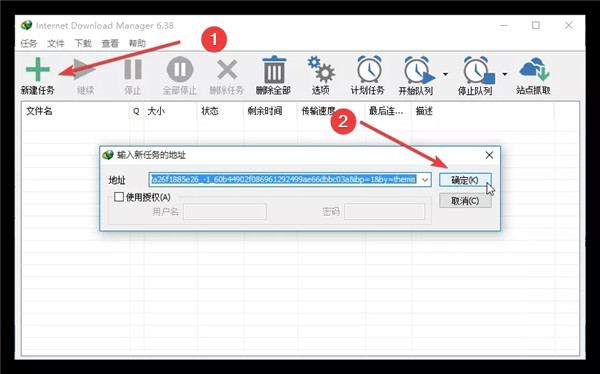Maximize the Internet Download Manager window
Image resolution: width=600 pixels, height=374 pixels.
536,25
